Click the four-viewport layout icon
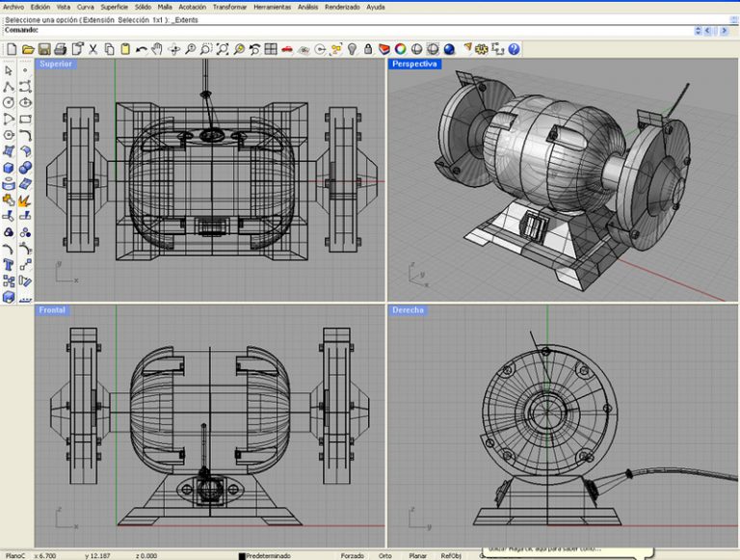 coord(271,49)
